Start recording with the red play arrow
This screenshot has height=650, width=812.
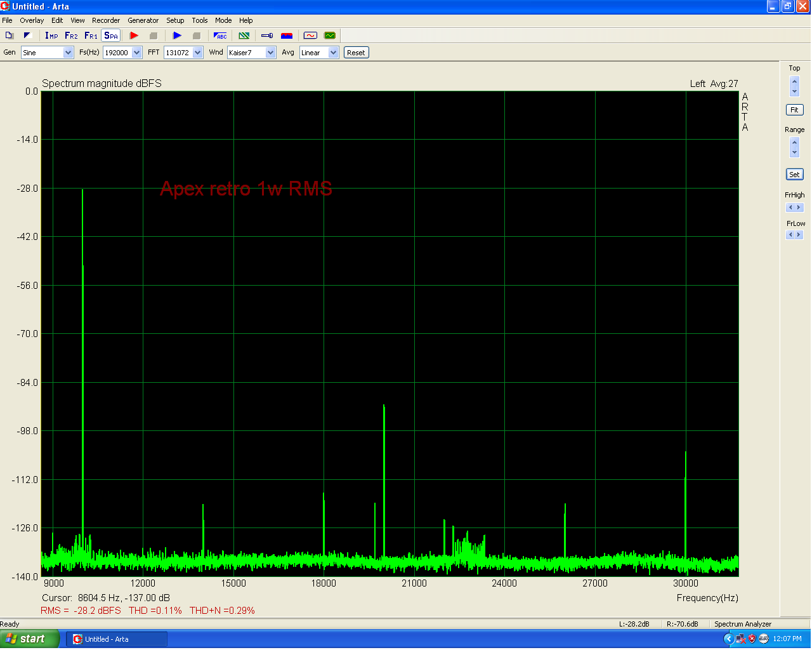coord(134,36)
